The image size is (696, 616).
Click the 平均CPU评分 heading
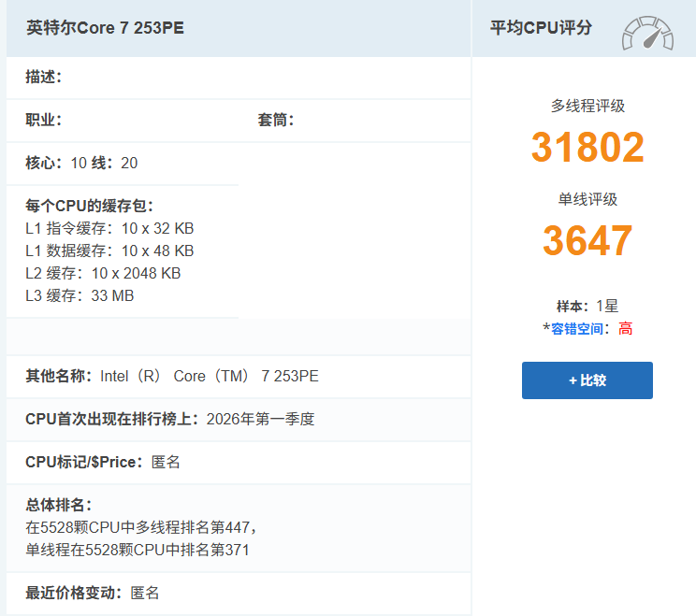pyautogui.click(x=541, y=28)
